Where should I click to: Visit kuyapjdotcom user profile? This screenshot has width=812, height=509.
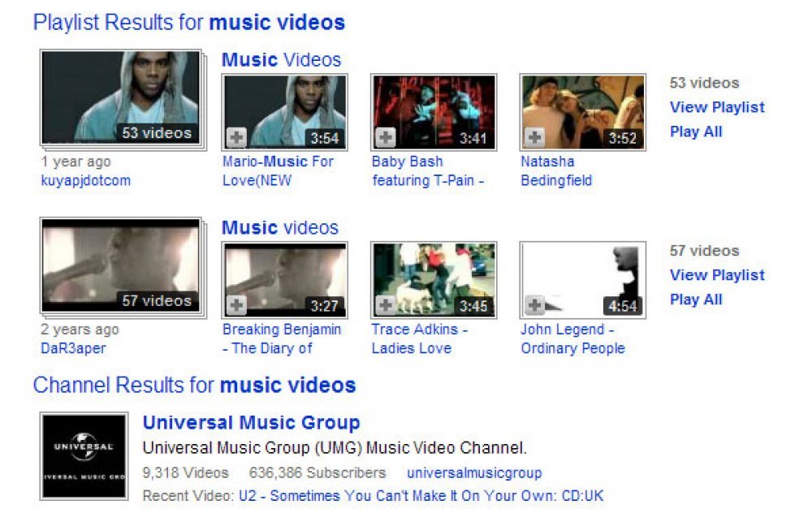85,181
